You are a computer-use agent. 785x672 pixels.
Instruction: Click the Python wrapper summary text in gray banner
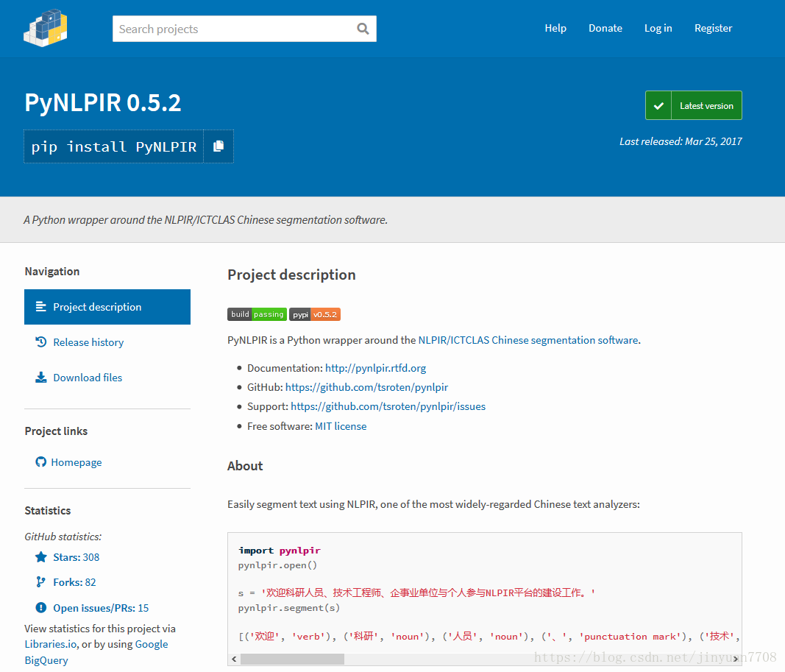point(206,220)
